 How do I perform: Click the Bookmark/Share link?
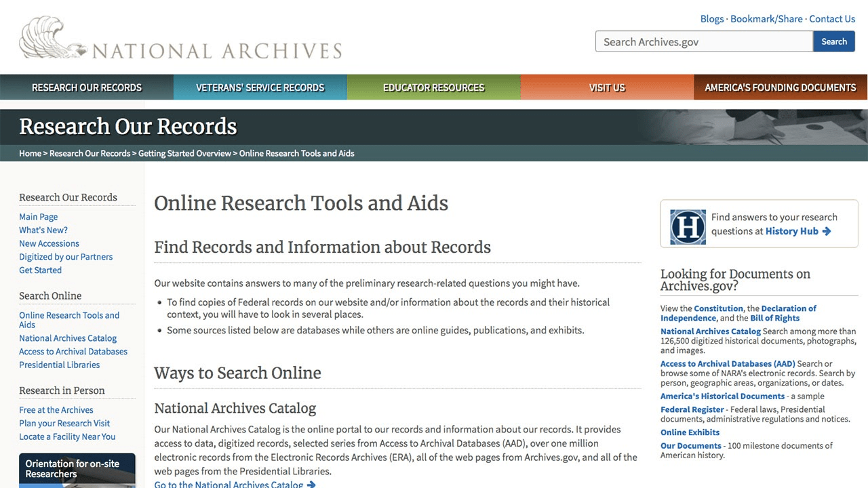pyautogui.click(x=766, y=19)
